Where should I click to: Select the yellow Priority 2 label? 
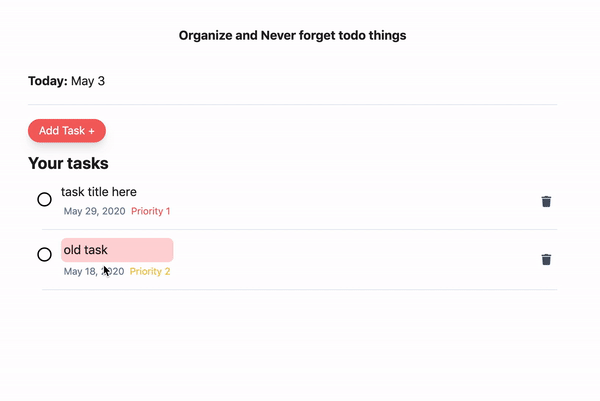tap(150, 271)
